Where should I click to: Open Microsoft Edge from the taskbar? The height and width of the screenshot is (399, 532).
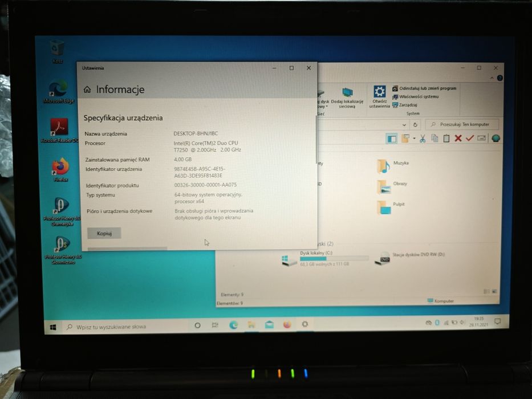pyautogui.click(x=233, y=325)
